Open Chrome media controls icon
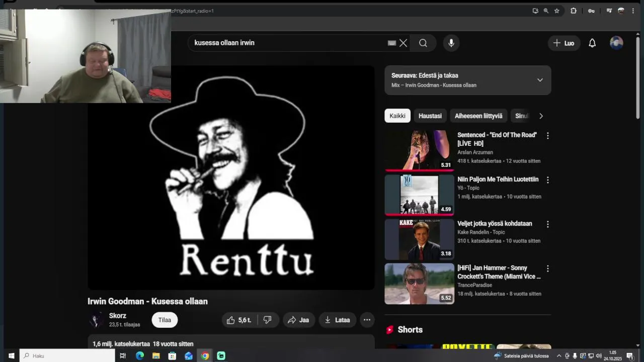Image resolution: width=644 pixels, height=362 pixels. pos(609,11)
